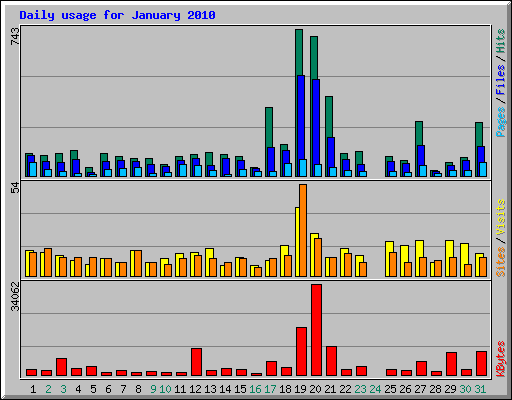The width and height of the screenshot is (512, 400).
Task: Click day 20 on the x-axis
Action: [315, 389]
